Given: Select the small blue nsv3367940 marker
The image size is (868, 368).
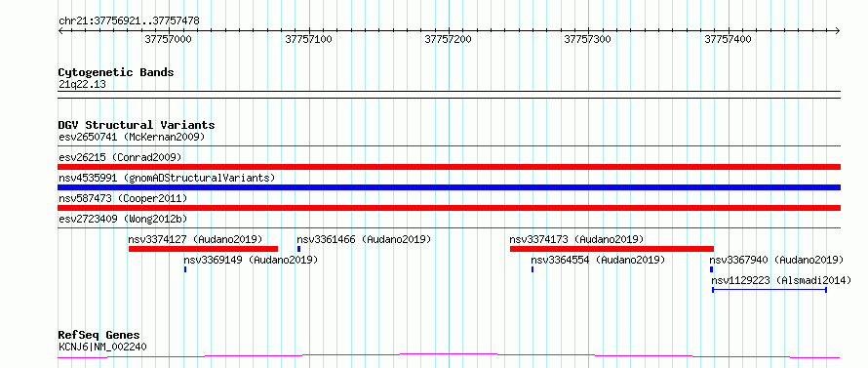Looking at the screenshot, I should 711,269.
